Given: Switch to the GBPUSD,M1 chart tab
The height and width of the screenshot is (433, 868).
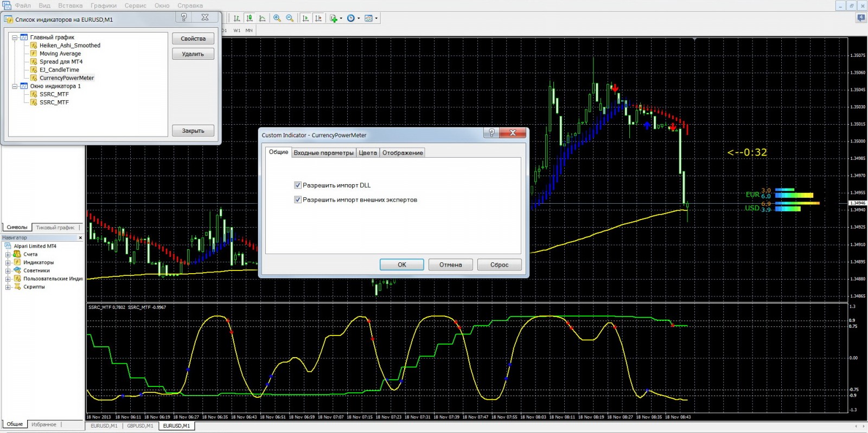Looking at the screenshot, I should click(x=140, y=426).
